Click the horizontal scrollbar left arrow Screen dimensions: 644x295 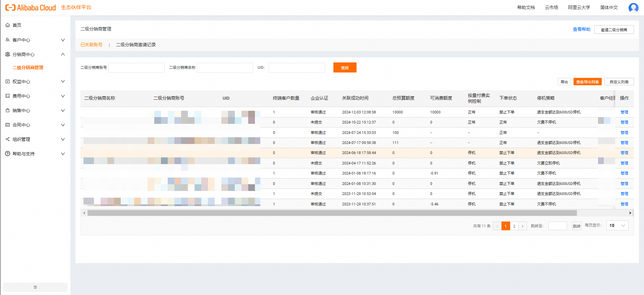coord(84,213)
